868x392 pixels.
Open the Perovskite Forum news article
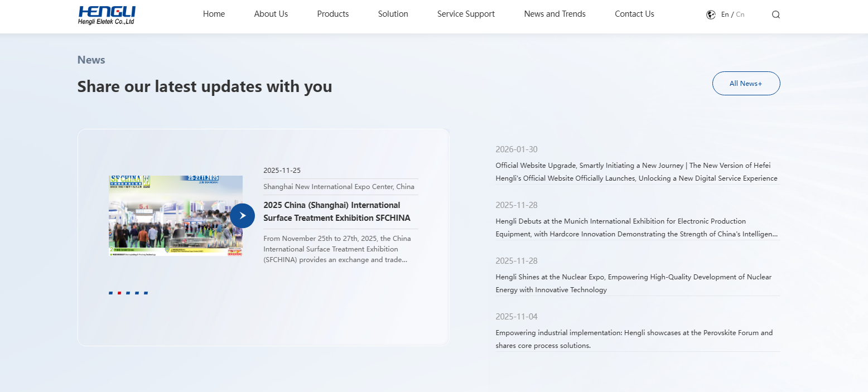coord(634,339)
